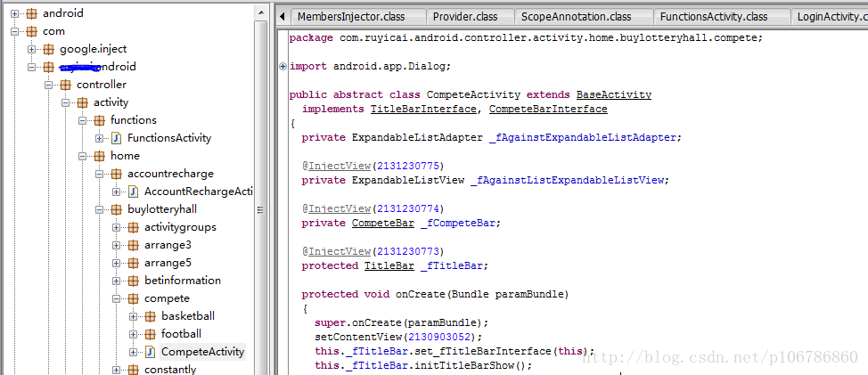Expand the FunctionsActivity class node
The image size is (868, 375).
[x=100, y=138]
